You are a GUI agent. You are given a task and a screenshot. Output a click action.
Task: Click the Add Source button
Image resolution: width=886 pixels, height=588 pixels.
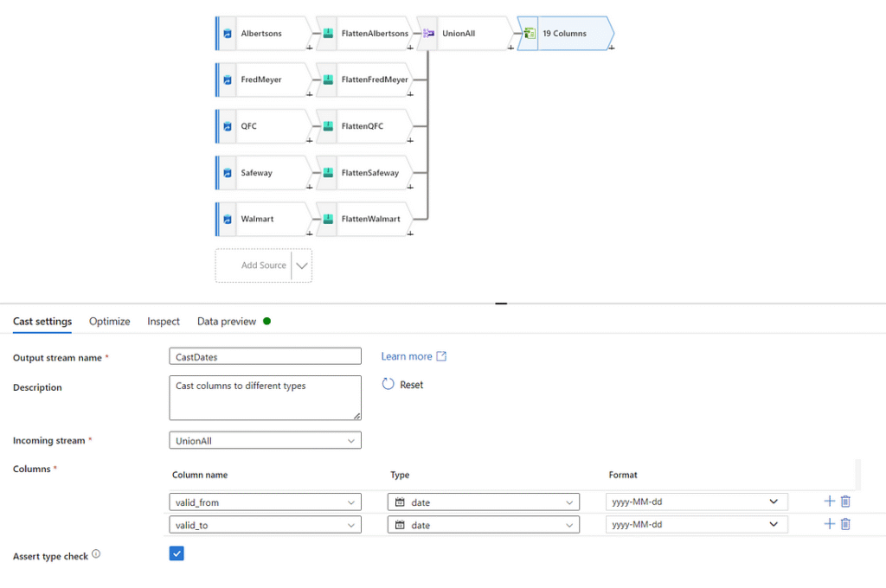click(x=263, y=265)
